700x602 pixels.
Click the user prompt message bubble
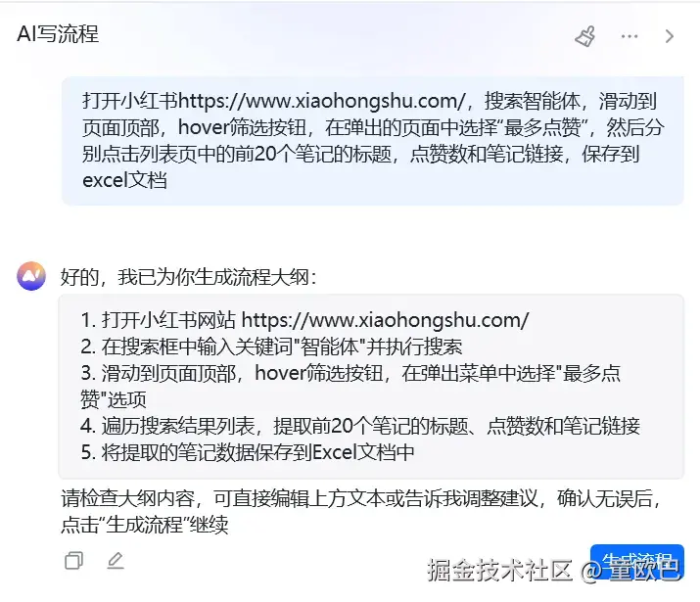373,141
